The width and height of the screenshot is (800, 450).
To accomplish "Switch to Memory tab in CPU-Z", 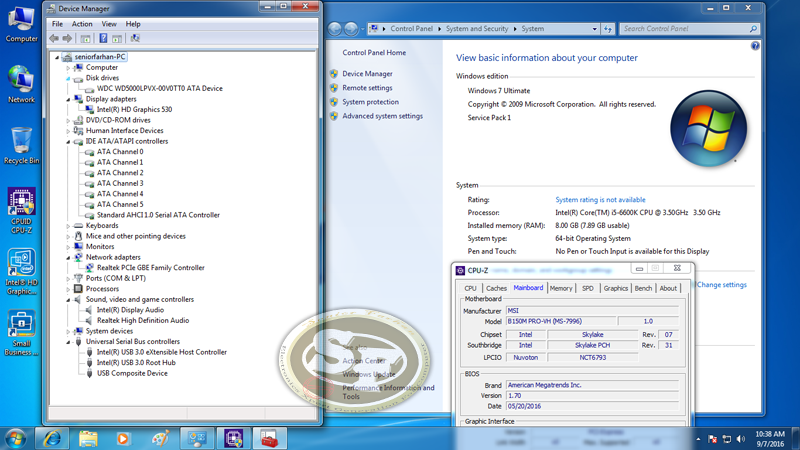I will [561, 288].
